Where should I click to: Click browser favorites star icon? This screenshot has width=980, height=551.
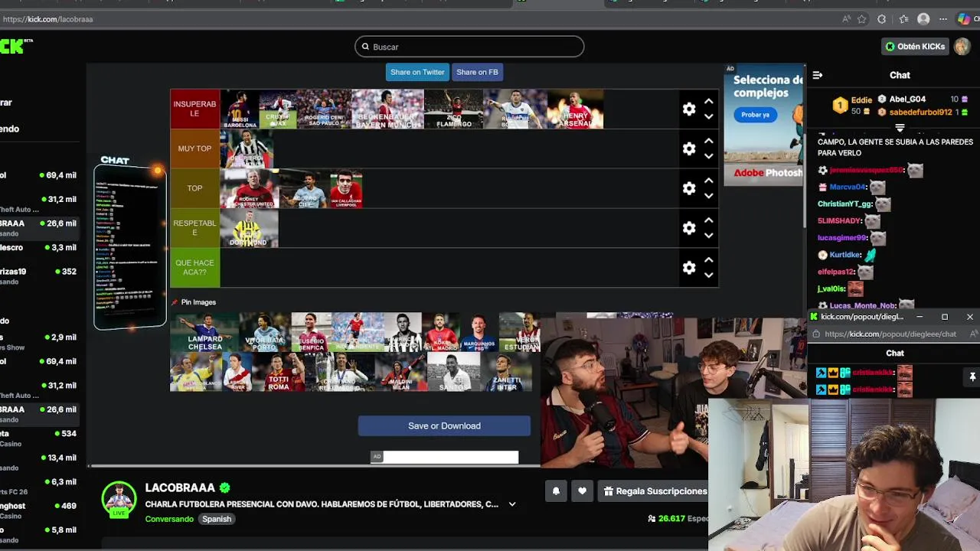(x=862, y=19)
